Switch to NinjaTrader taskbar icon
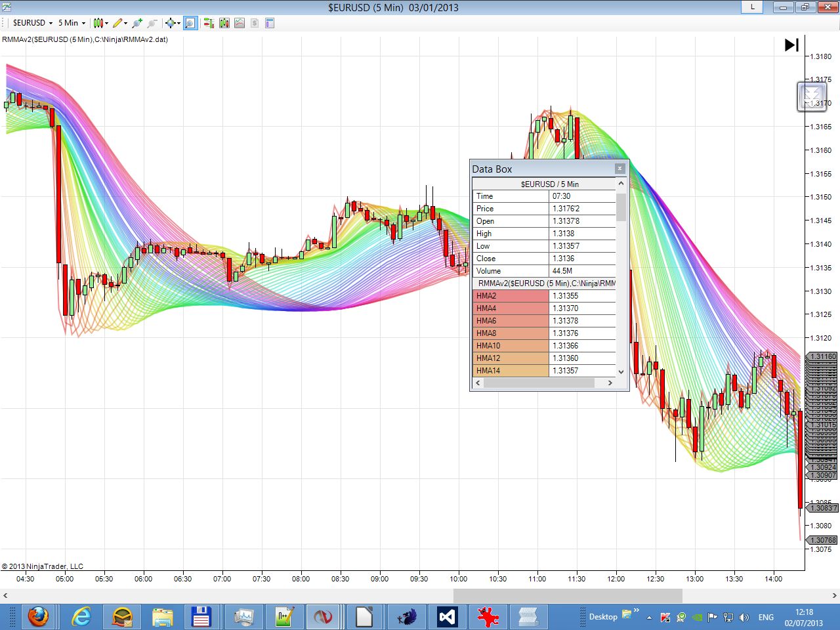 324,617
